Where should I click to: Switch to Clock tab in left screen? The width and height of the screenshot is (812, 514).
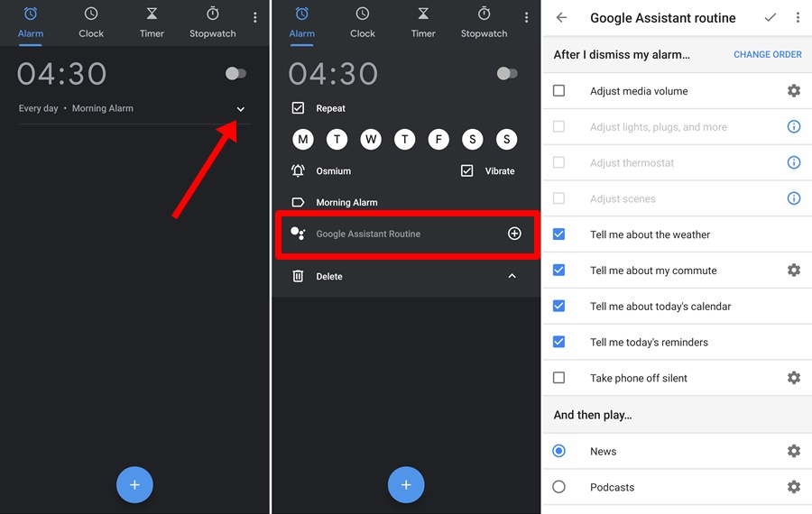click(x=91, y=23)
